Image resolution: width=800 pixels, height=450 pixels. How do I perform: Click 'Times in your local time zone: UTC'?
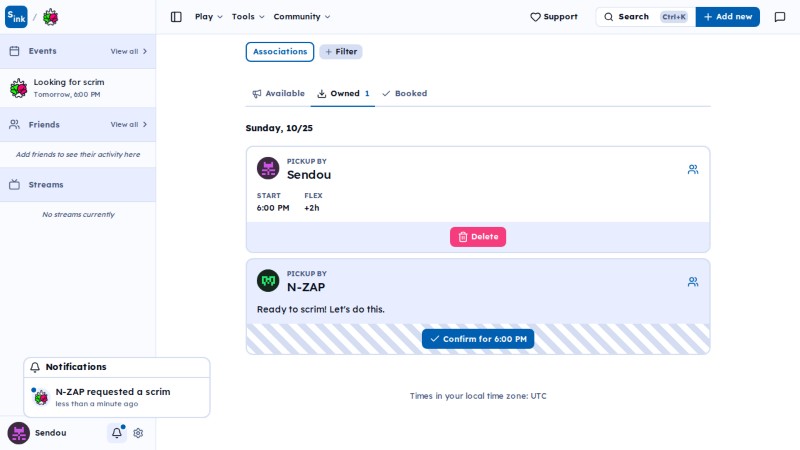pyautogui.click(x=478, y=396)
